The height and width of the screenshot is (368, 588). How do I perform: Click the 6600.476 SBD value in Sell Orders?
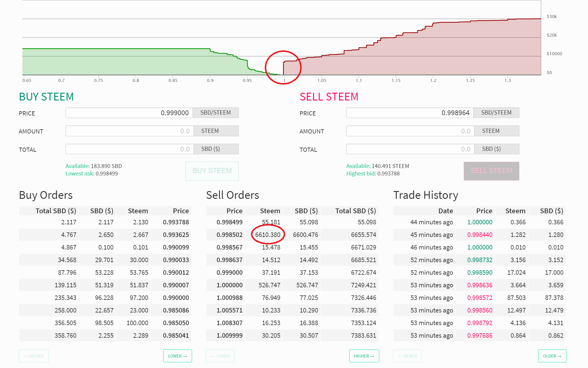[306, 235]
